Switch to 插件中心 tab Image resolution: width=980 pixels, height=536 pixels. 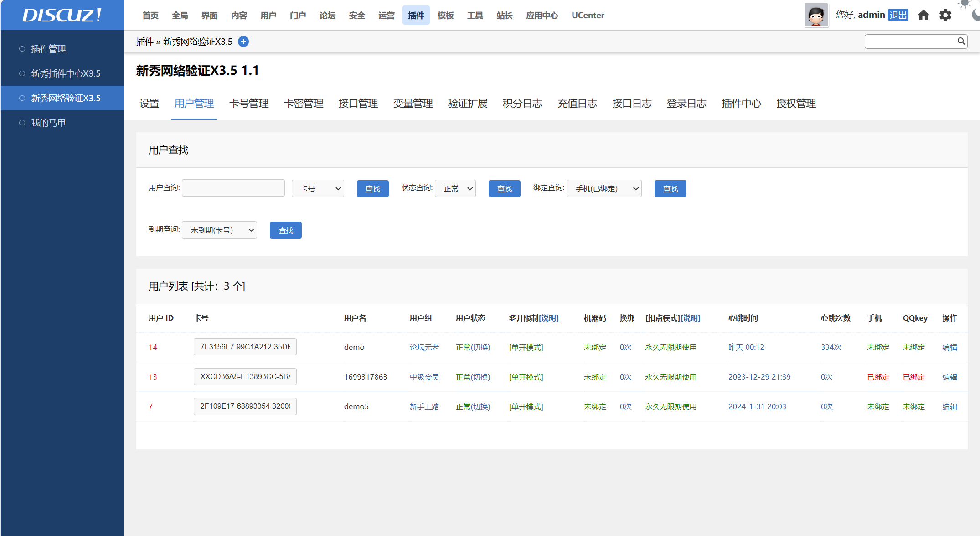point(741,104)
